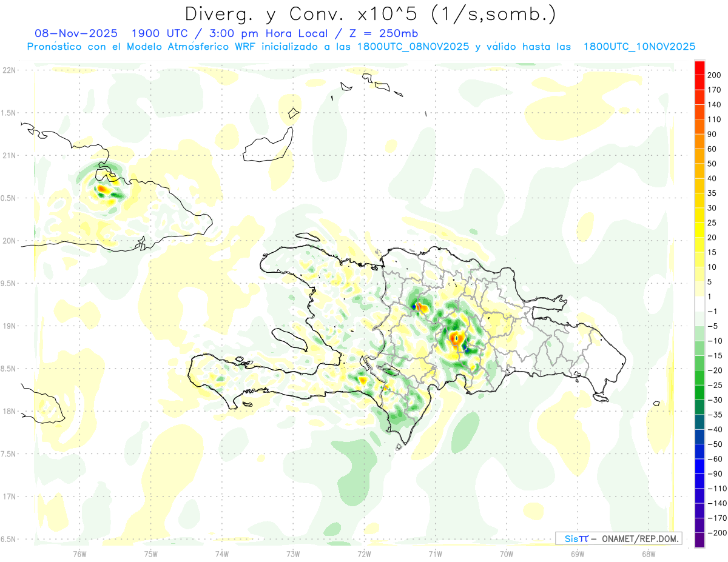Click the red swatch above the positive 200 label
The image size is (728, 562).
[x=699, y=67]
